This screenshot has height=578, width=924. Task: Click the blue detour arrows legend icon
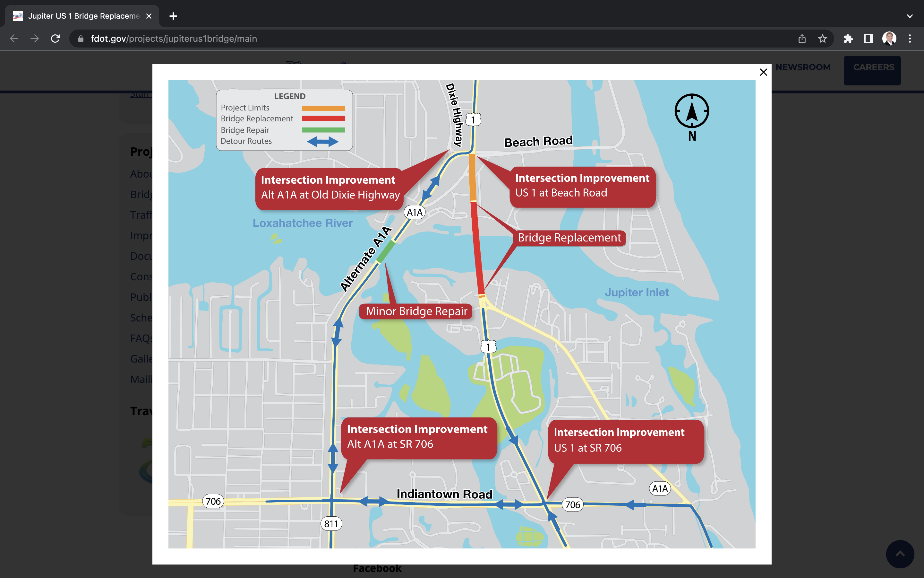click(x=323, y=142)
